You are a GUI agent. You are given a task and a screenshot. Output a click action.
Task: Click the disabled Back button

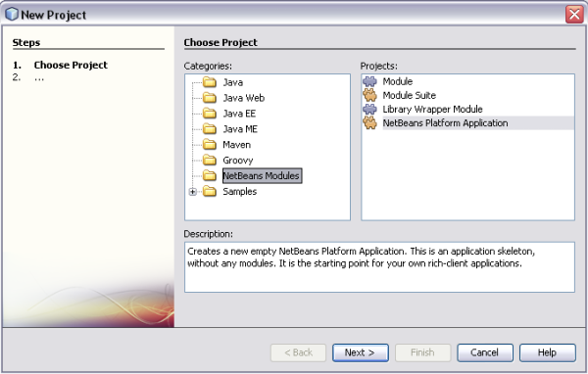(298, 352)
